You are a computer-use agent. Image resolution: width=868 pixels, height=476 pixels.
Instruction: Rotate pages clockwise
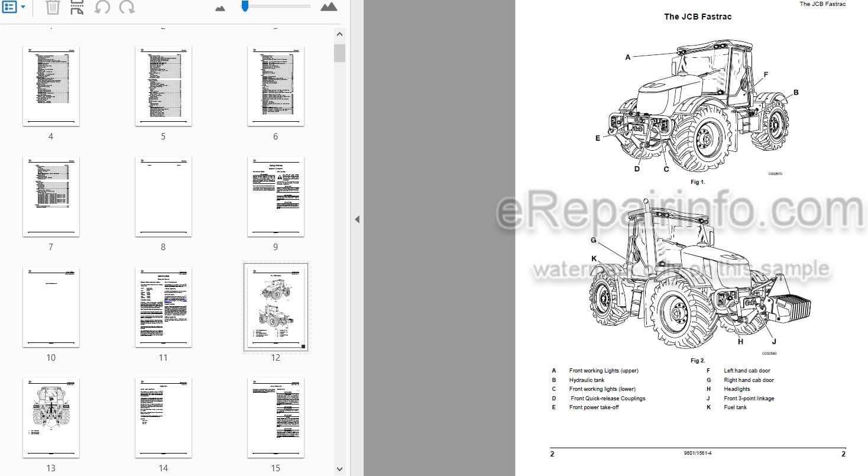[x=127, y=7]
